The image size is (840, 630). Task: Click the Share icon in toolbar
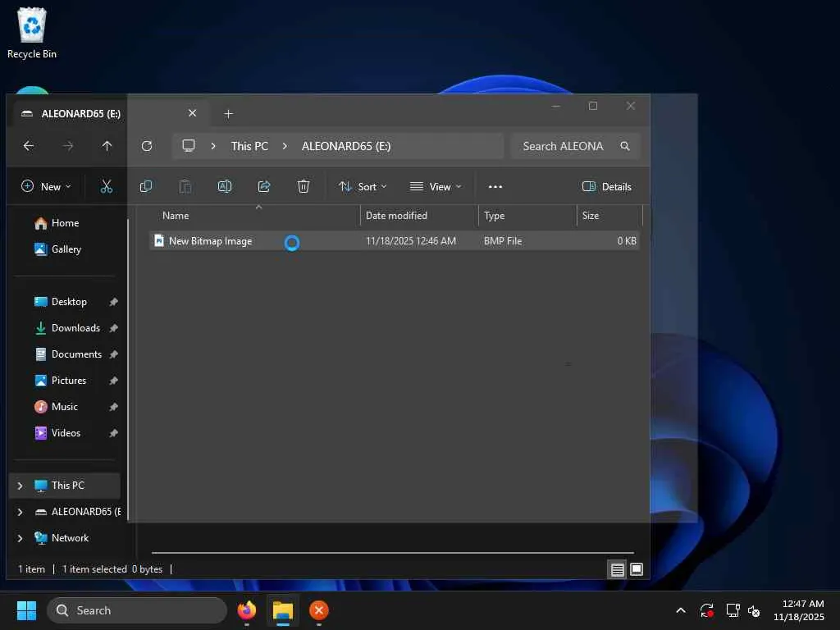264,187
